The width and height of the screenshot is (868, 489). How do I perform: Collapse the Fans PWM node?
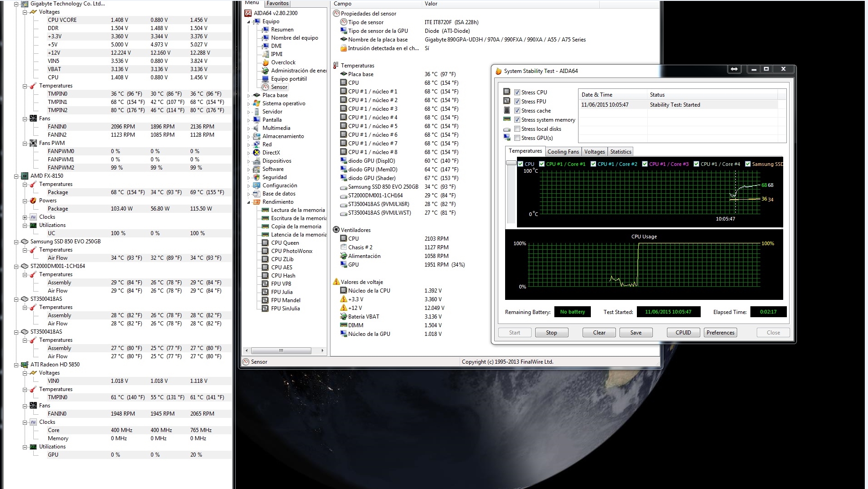pos(25,143)
